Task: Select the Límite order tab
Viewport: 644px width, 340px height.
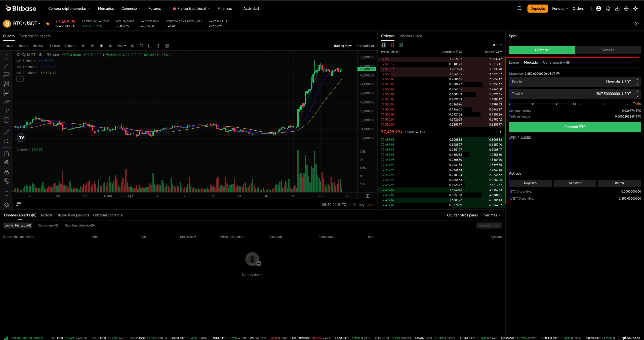Action: 514,62
